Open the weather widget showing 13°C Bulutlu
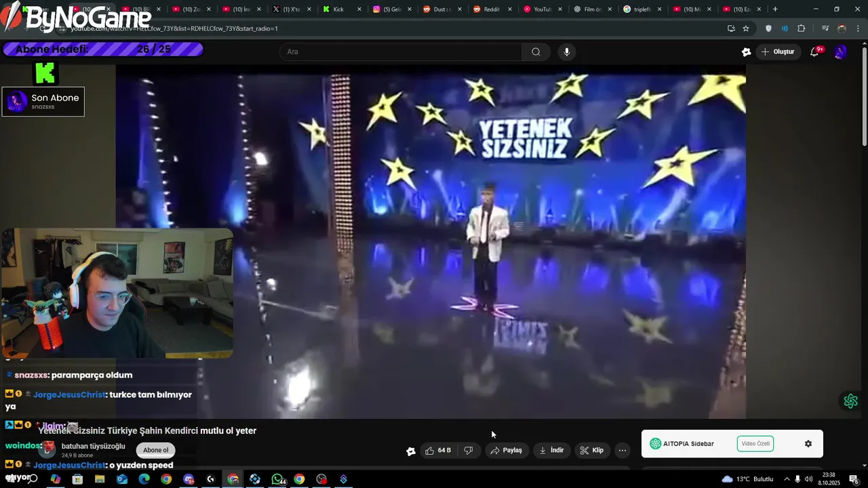This screenshot has width=868, height=488. click(x=748, y=479)
